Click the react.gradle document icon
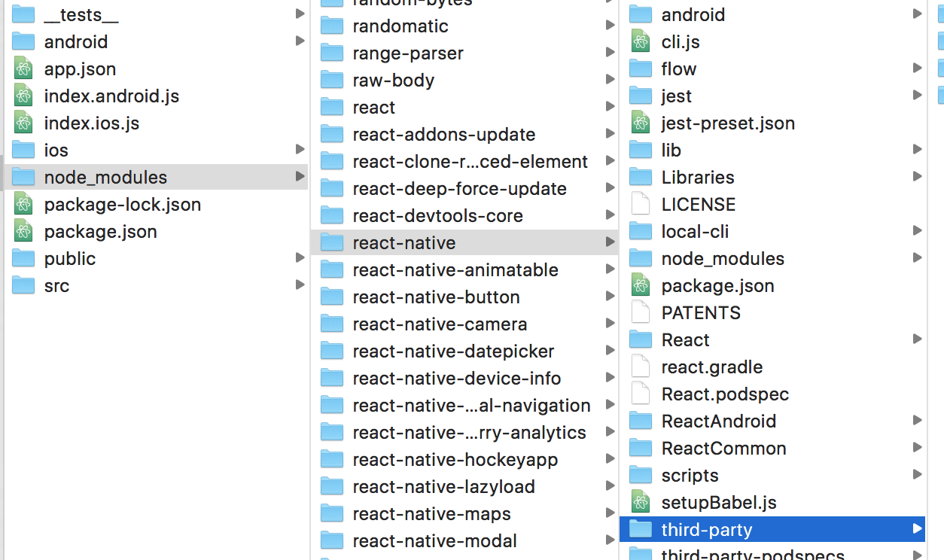The width and height of the screenshot is (944, 560). [641, 367]
